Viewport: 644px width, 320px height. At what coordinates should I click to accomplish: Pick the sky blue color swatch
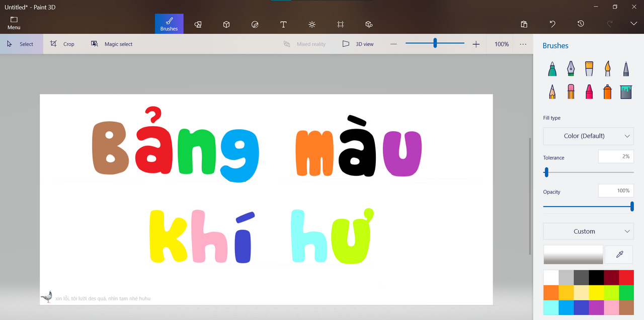[x=566, y=308]
